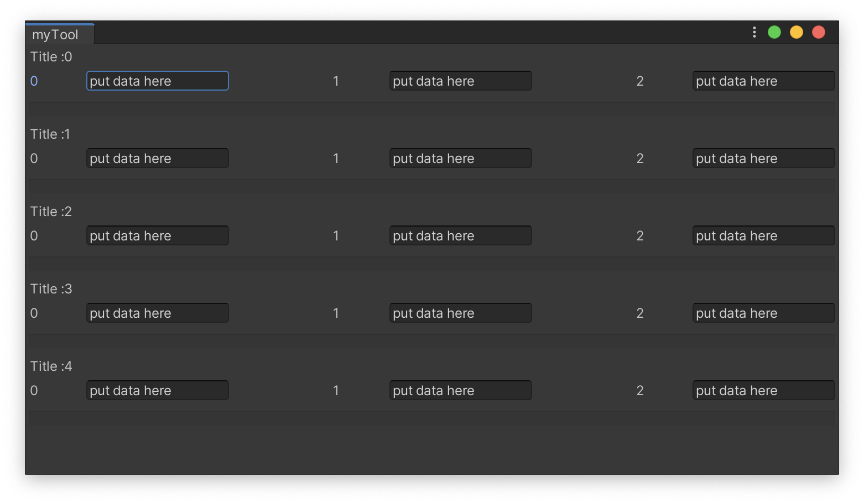
Task: Click label 1 in Title :1 row
Action: click(x=336, y=159)
